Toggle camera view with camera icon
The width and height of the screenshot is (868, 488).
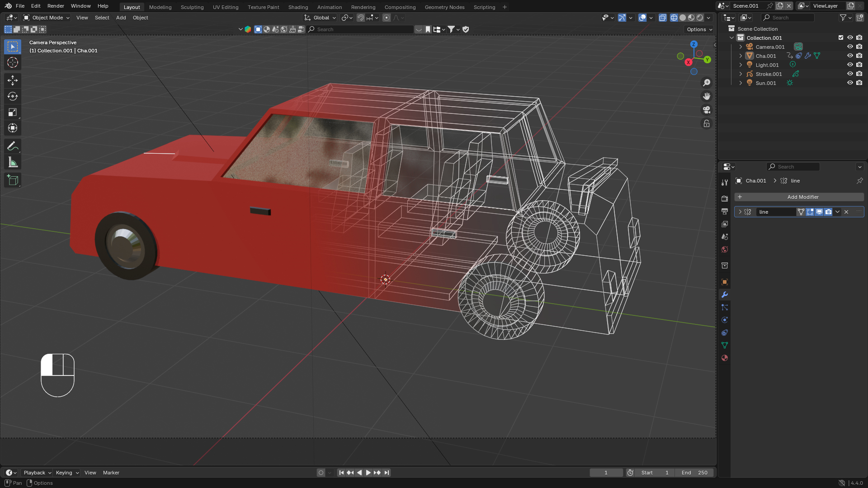pyautogui.click(x=707, y=110)
